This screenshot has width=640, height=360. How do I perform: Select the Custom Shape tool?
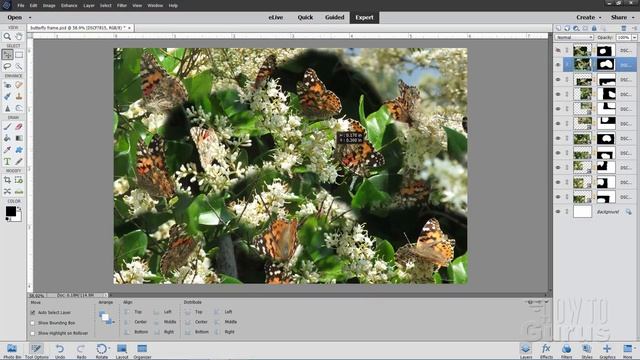coord(19,150)
